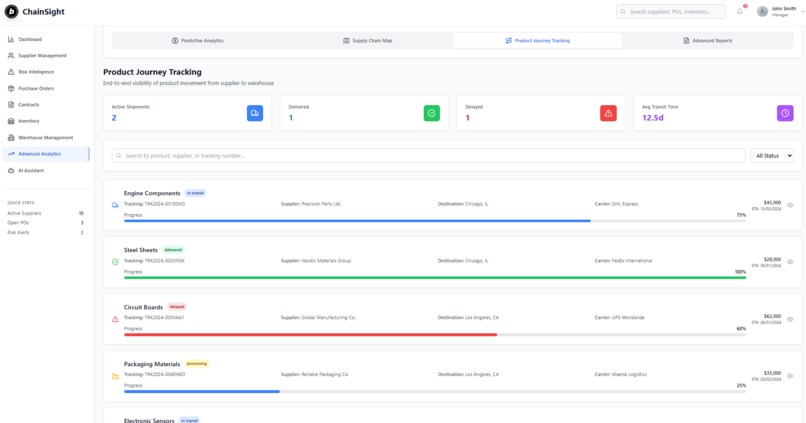The height and width of the screenshot is (423, 806).
Task: Expand the John Smith account menu
Action: [x=802, y=11]
